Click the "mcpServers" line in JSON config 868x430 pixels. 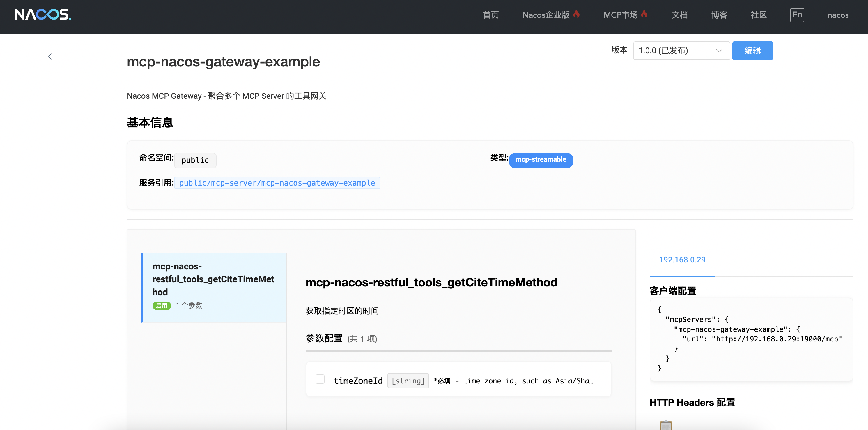(697, 319)
